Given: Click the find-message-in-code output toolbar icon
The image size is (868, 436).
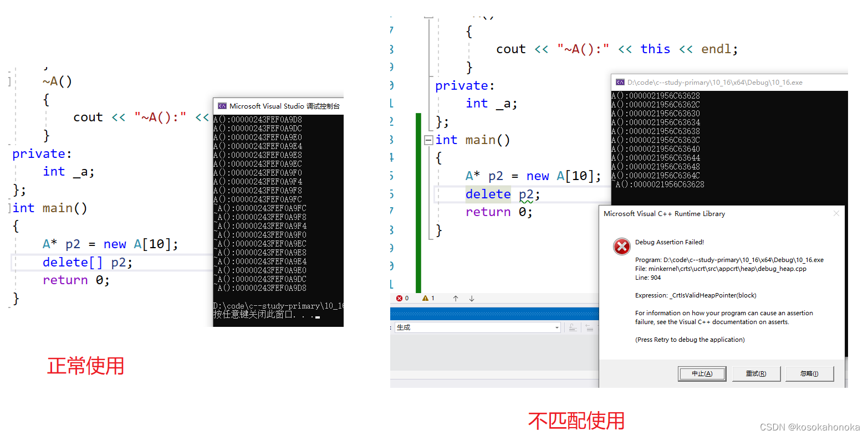Looking at the screenshot, I should (x=573, y=327).
